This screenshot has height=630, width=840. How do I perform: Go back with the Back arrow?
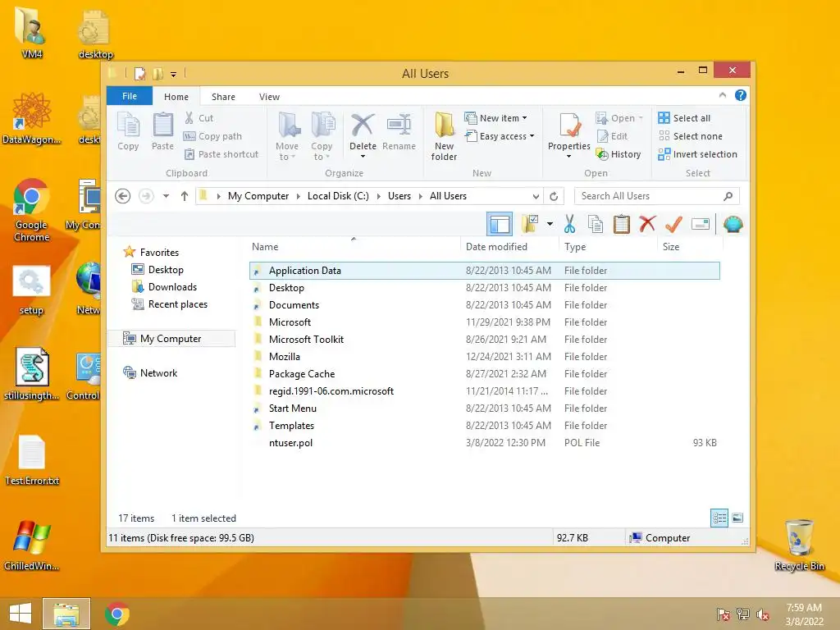[123, 196]
